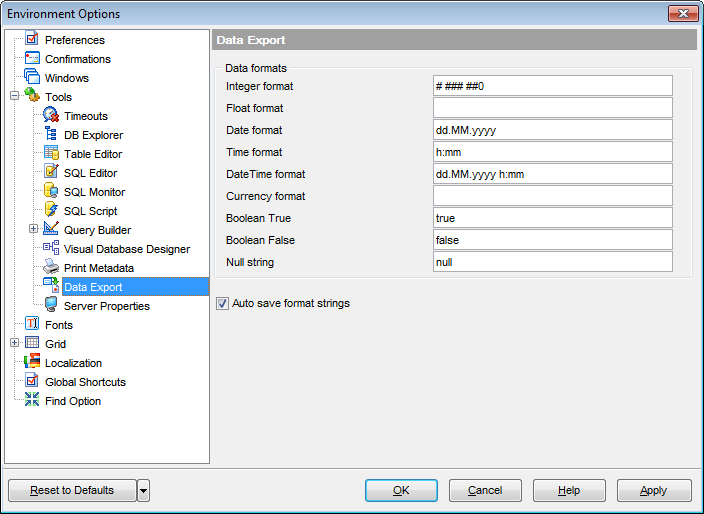Viewport: 704px width, 514px height.
Task: Click the Date format text field
Action: pos(552,130)
